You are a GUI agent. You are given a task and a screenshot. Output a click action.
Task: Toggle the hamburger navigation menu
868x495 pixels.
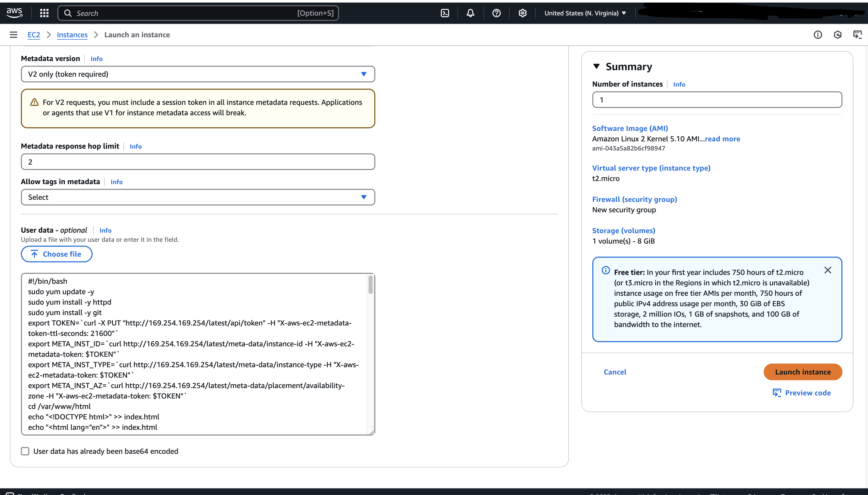(14, 35)
